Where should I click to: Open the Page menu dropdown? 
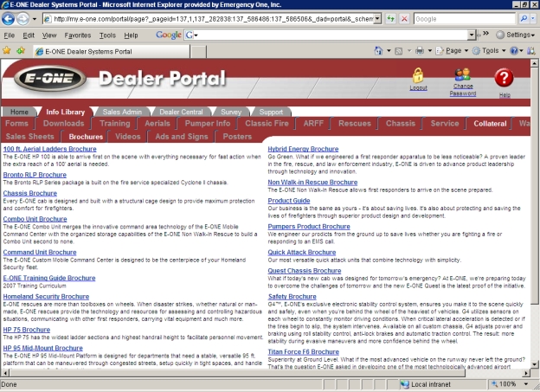pyautogui.click(x=452, y=51)
